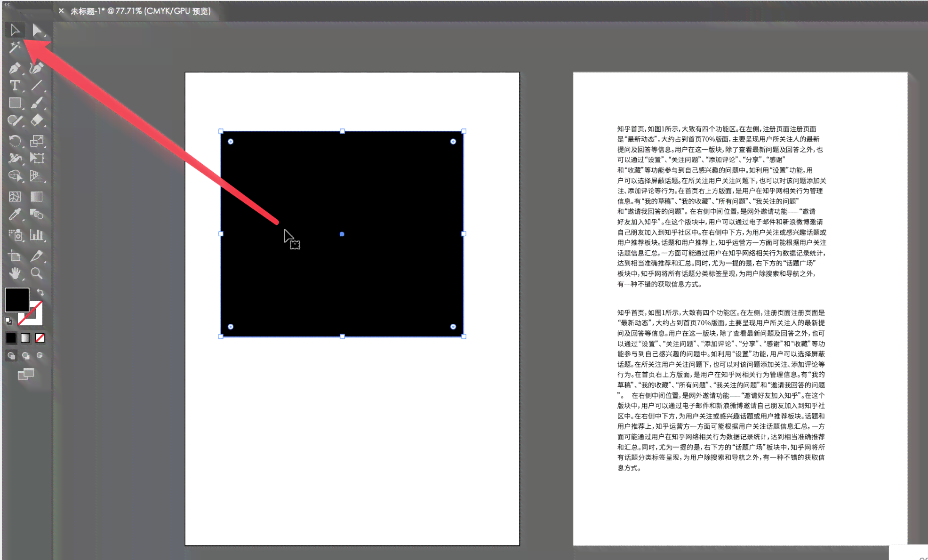Click the black Fill color box

pyautogui.click(x=17, y=300)
